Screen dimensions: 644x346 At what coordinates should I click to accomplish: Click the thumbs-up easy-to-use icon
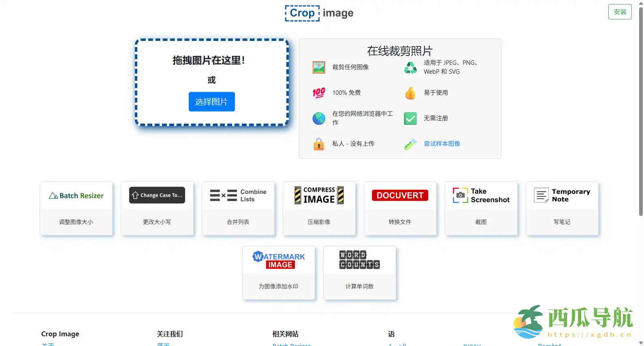pyautogui.click(x=410, y=93)
